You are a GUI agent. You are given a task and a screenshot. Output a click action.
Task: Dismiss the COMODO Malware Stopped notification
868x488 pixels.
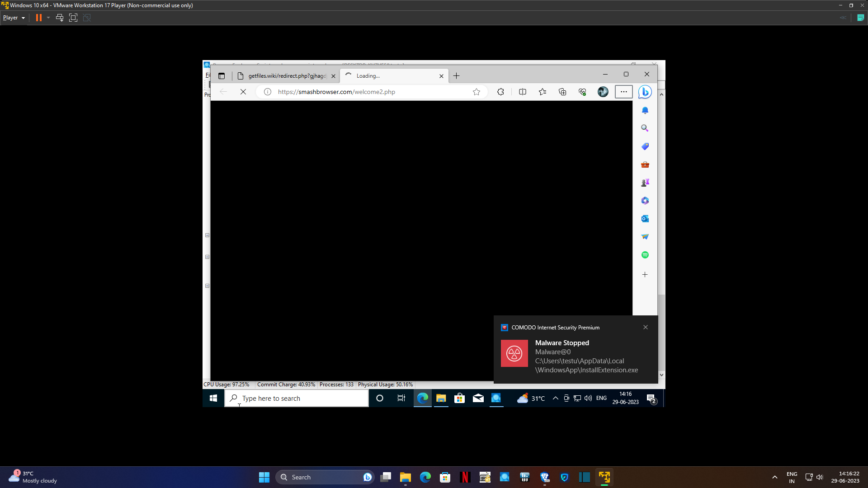point(646,327)
